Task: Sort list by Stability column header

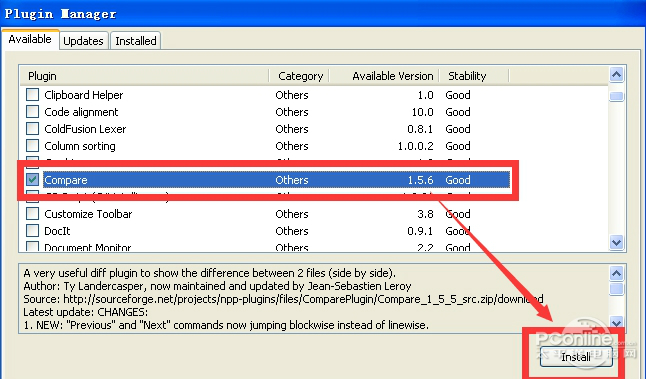Action: point(474,76)
